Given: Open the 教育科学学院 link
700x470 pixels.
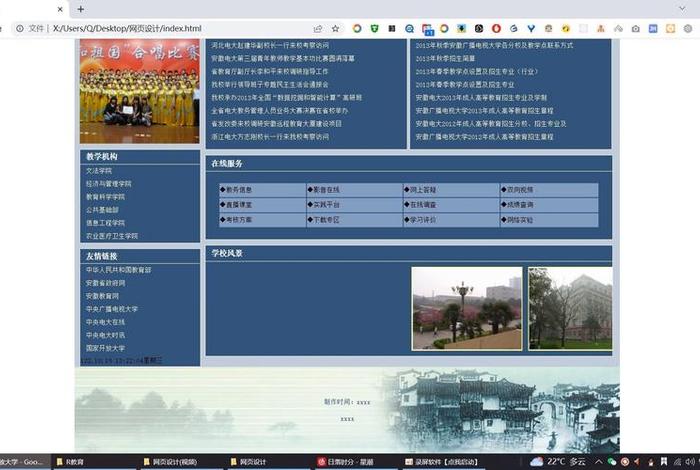Looking at the screenshot, I should point(105,197).
